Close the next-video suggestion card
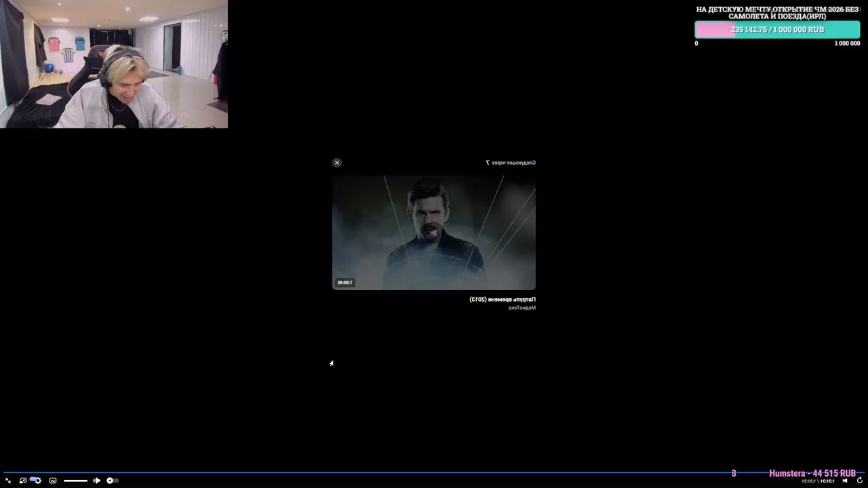This screenshot has width=868, height=488. 337,163
